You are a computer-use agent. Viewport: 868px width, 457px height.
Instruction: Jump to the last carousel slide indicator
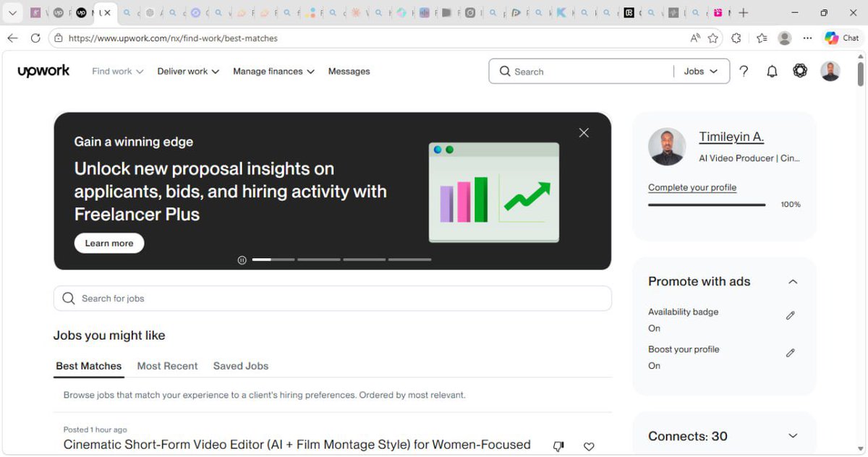pos(410,260)
